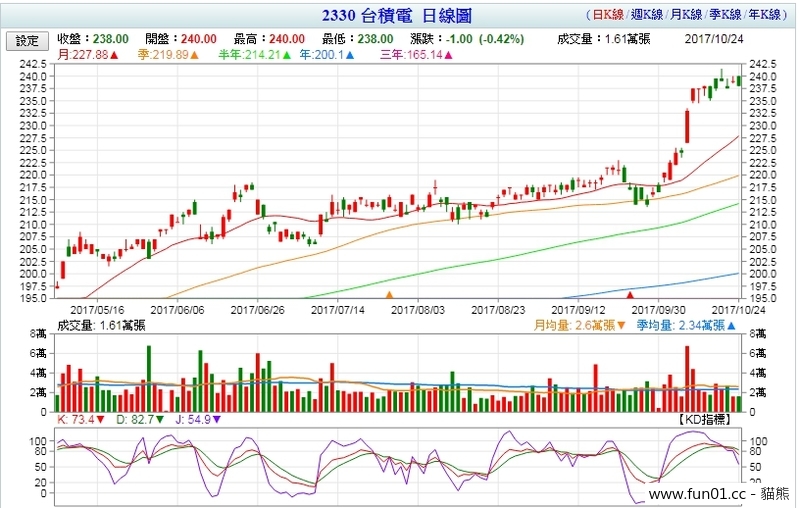Switch to 月K線 monthly chart

(x=686, y=15)
